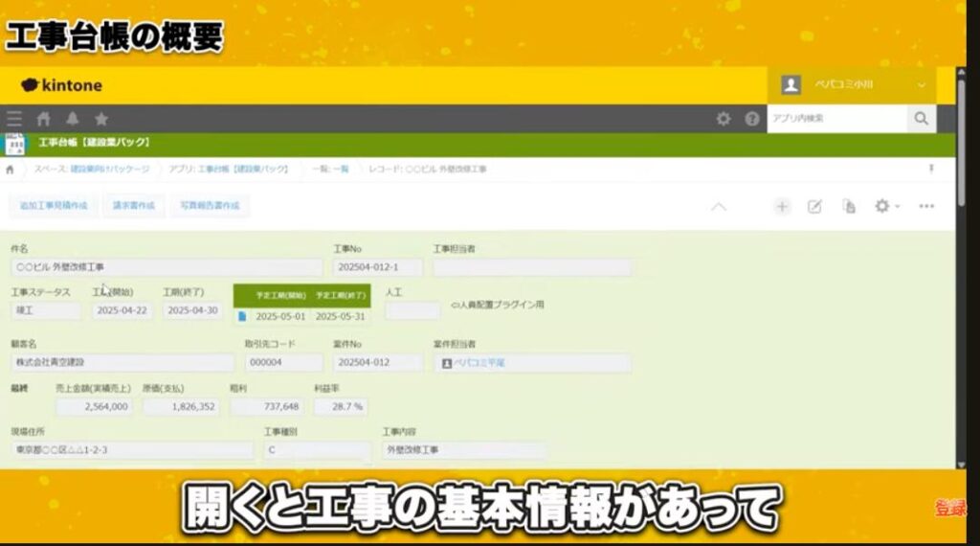Open the header settings gear icon

tap(724, 119)
